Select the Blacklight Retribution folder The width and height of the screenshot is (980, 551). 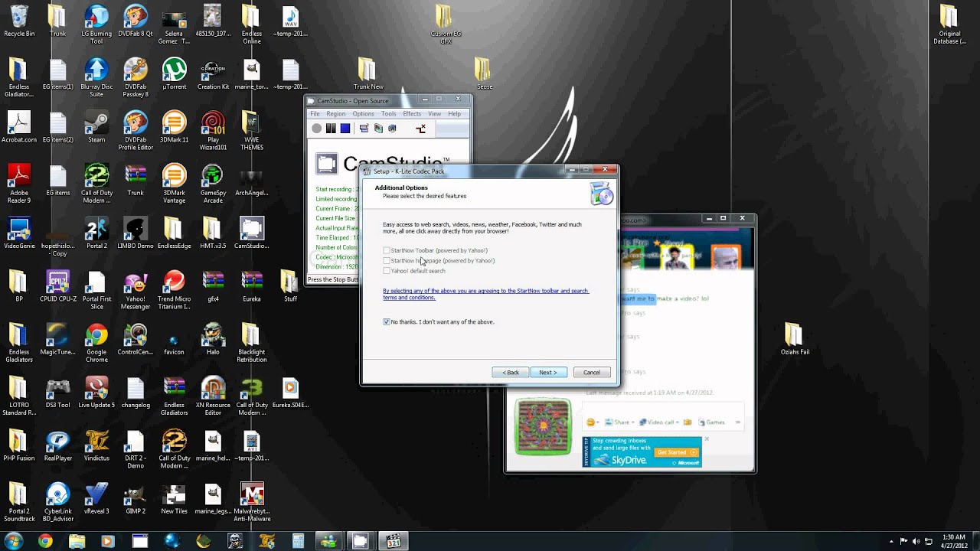click(252, 343)
